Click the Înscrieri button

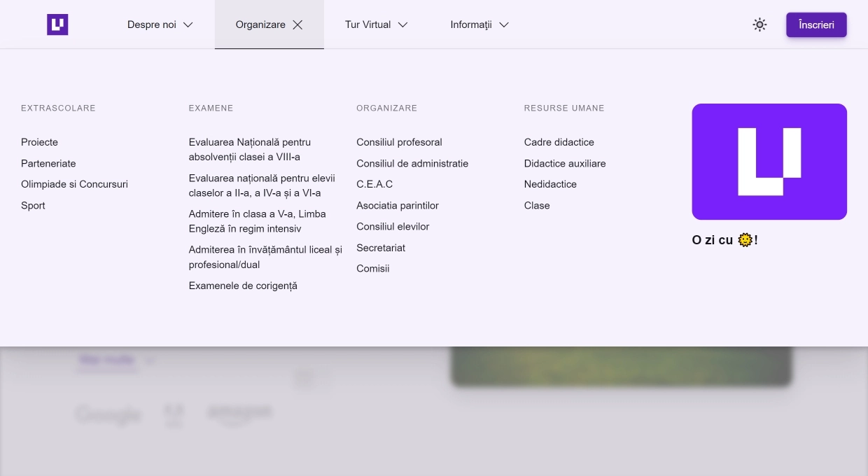point(816,24)
